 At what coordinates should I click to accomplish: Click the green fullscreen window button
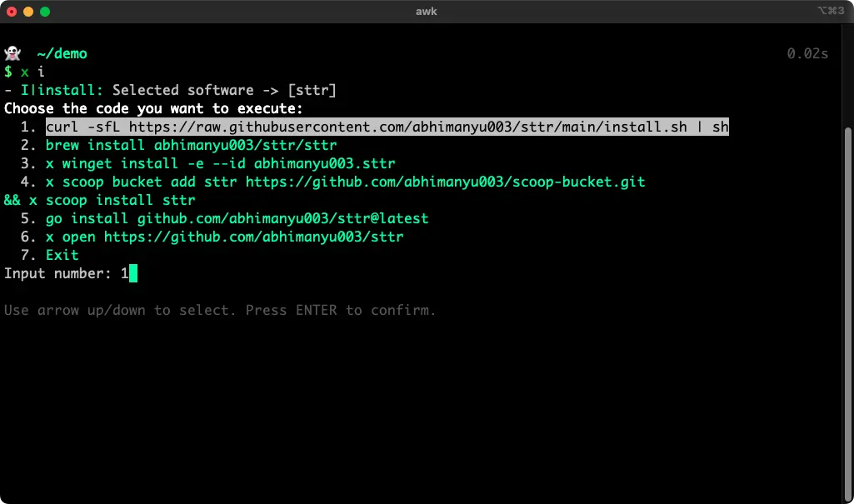pos(45,12)
